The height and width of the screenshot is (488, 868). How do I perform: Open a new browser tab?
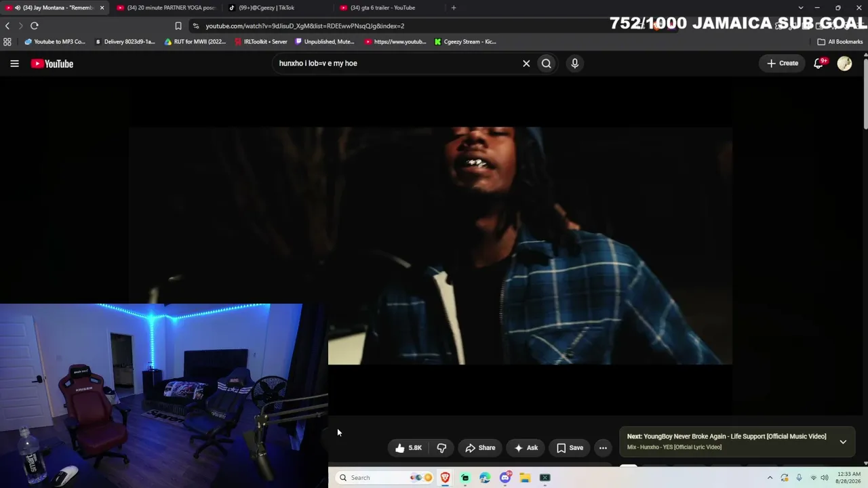[454, 7]
